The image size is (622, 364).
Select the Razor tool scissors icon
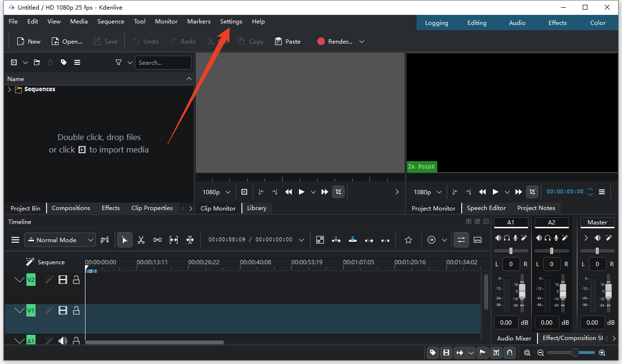pos(141,240)
